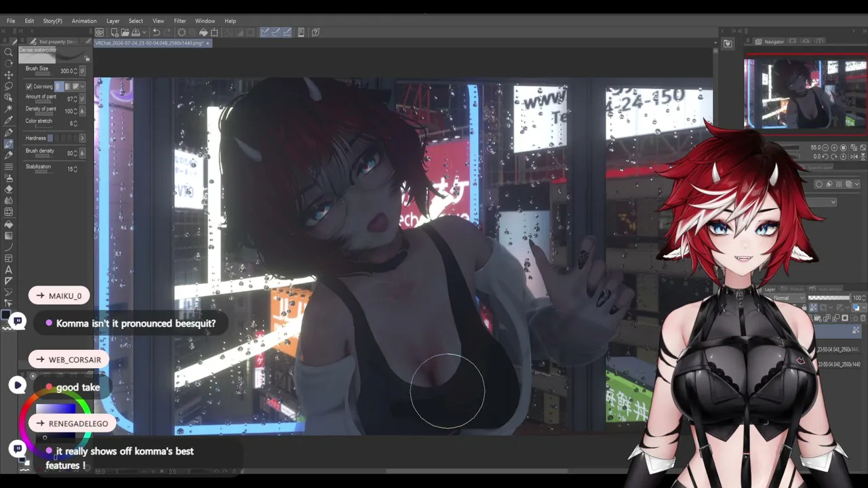
Task: Click the New file toolbar icon
Action: coord(115,32)
